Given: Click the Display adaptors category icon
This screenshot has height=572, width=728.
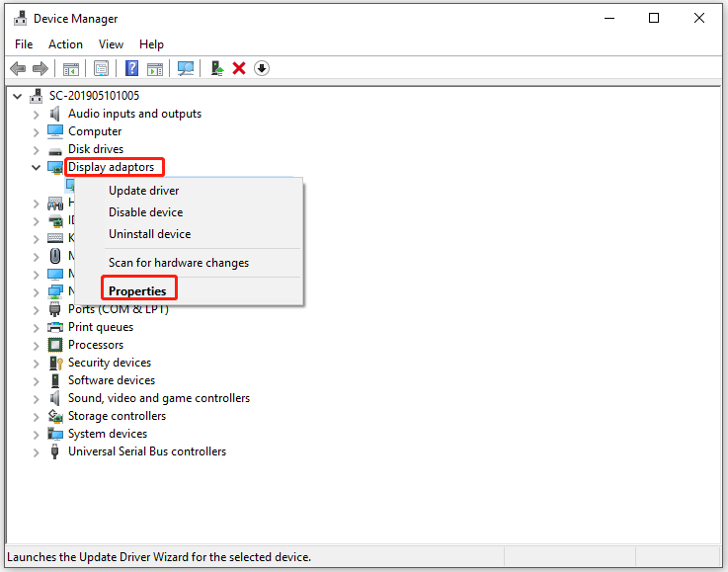Looking at the screenshot, I should tap(55, 168).
